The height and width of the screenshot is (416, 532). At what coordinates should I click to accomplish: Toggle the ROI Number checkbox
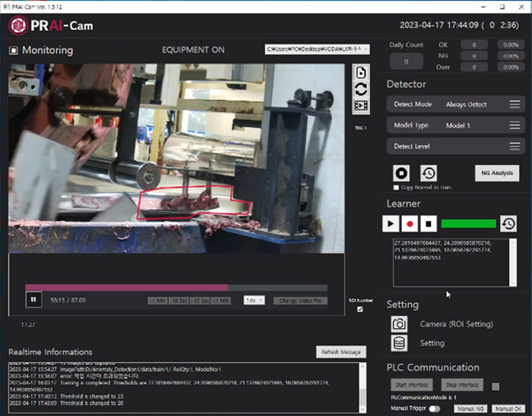360,309
